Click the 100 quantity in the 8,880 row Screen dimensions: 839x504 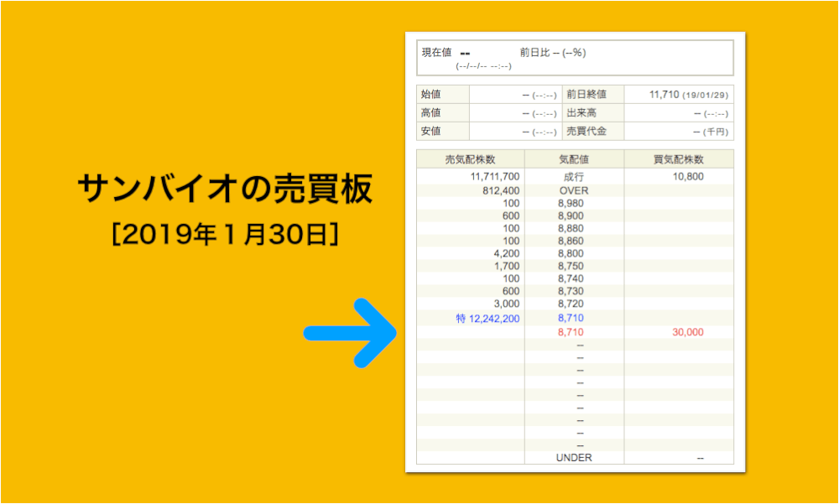[511, 228]
